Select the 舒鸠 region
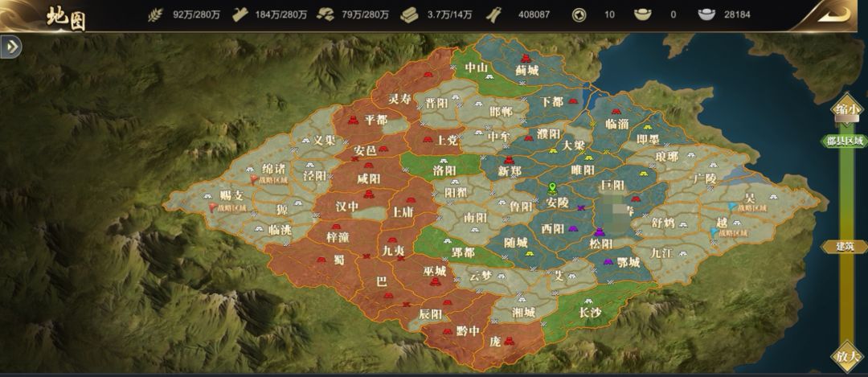This screenshot has height=377, width=868. click(x=663, y=223)
